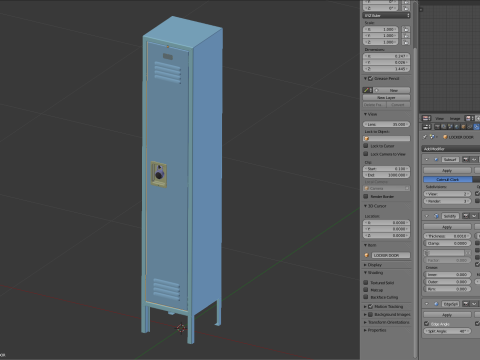Click the LOCKER DOOR object icon in breadcrumb
This screenshot has width=480, height=360.
pyautogui.click(x=445, y=137)
